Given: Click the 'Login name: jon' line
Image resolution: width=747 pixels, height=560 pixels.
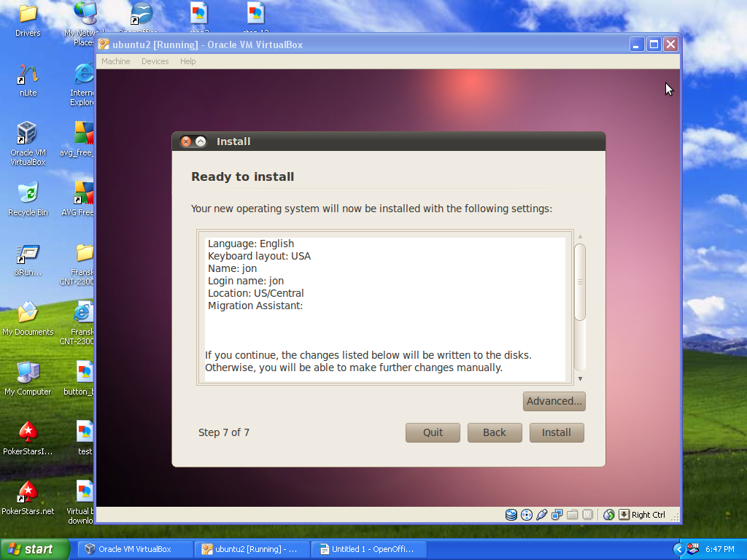Looking at the screenshot, I should pyautogui.click(x=246, y=281).
